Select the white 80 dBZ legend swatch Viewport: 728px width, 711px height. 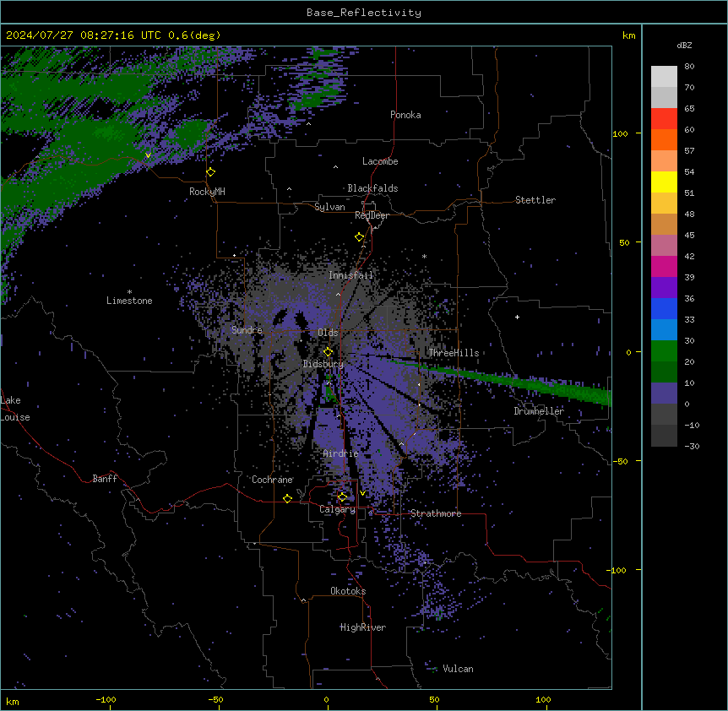(x=664, y=76)
